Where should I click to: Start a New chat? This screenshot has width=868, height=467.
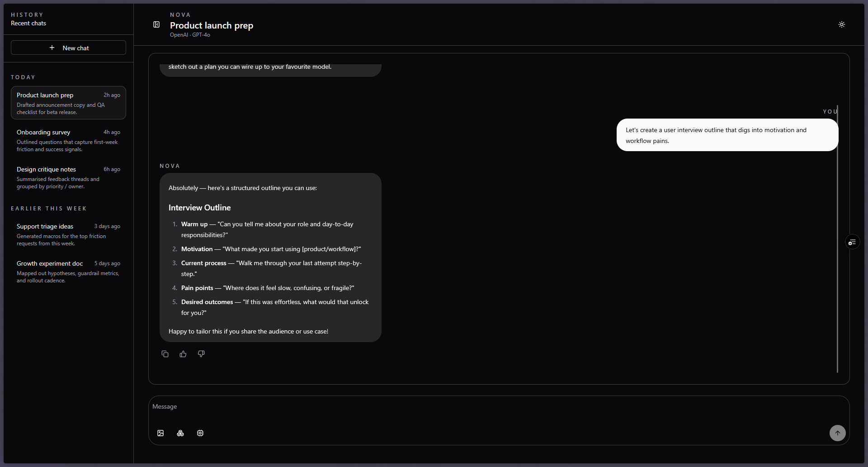tap(68, 48)
